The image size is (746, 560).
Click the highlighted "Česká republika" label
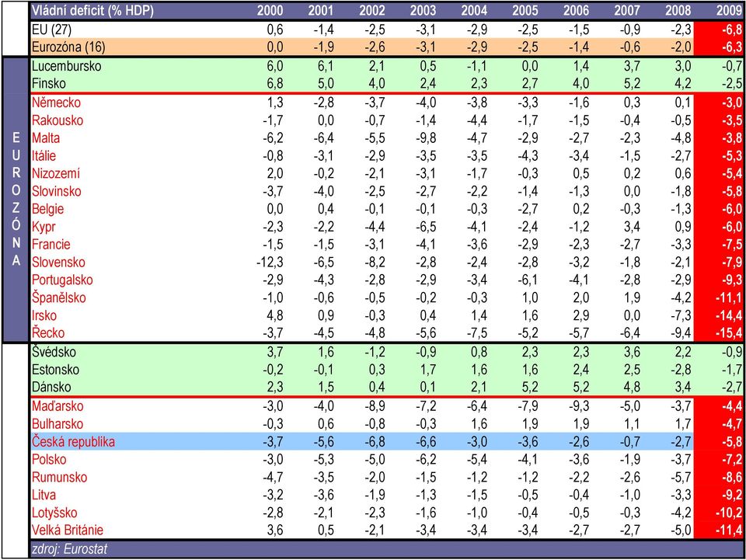(x=73, y=442)
